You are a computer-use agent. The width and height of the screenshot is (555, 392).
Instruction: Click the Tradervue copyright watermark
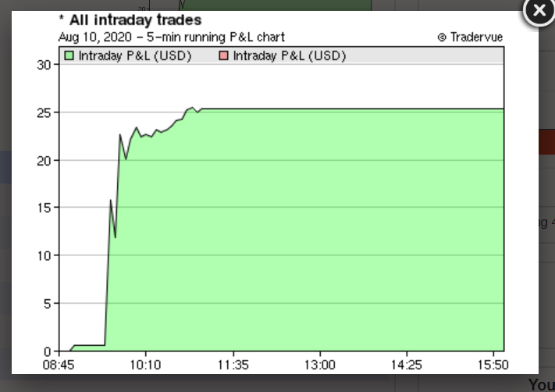(470, 37)
